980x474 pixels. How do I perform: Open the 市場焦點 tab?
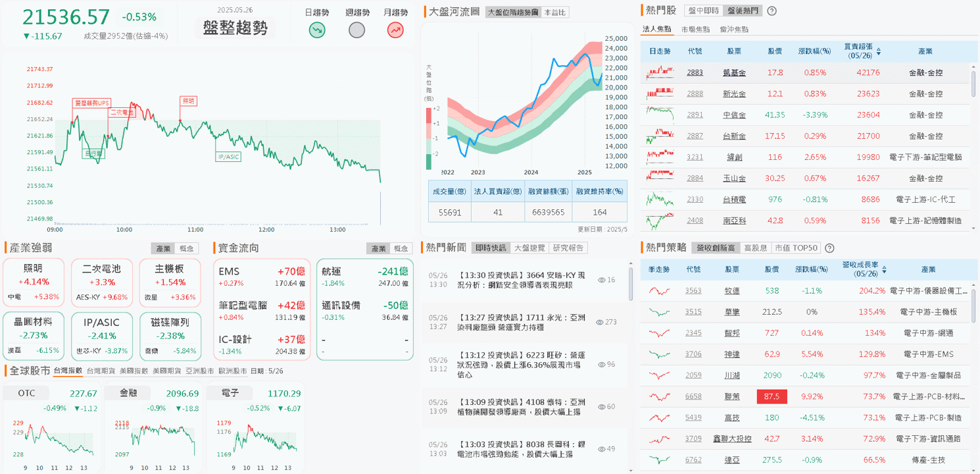click(x=695, y=29)
